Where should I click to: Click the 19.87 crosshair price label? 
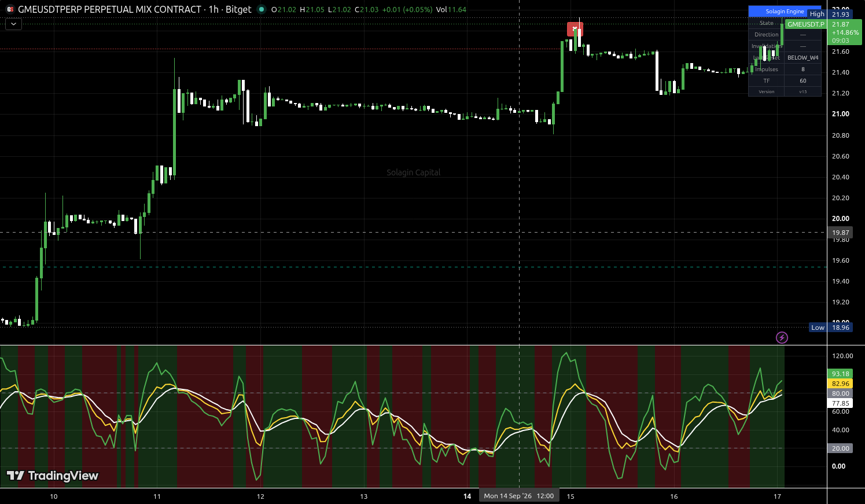pos(840,233)
